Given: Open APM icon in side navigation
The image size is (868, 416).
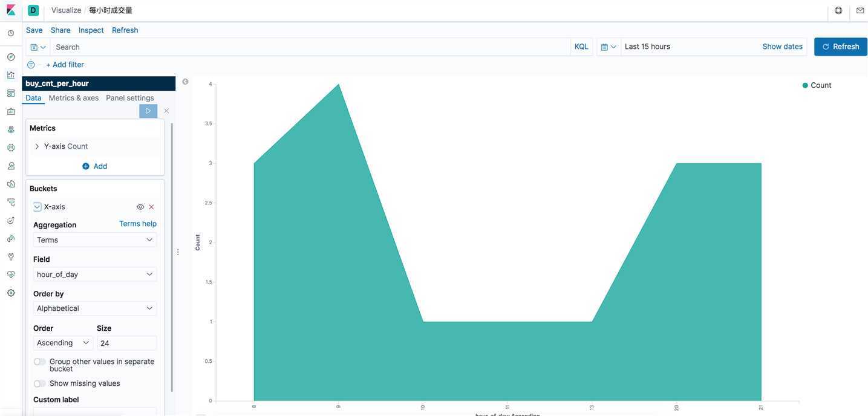Looking at the screenshot, I should tap(11, 202).
